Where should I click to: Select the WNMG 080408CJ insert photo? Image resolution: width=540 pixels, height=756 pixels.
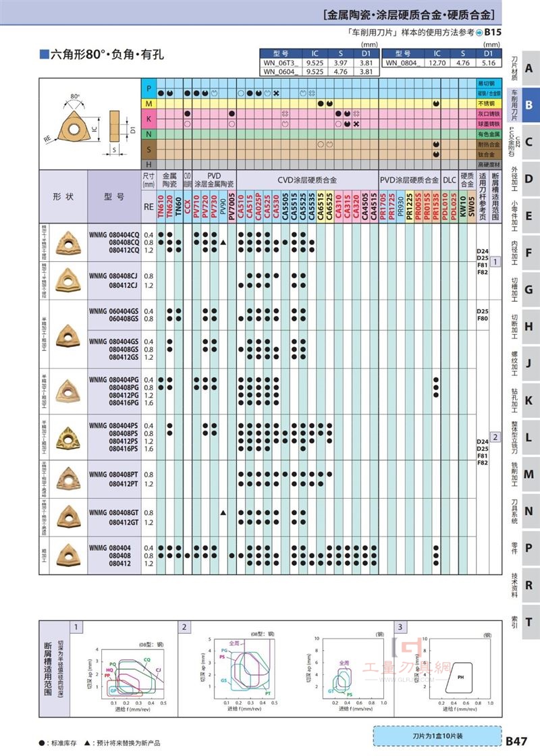coord(68,280)
